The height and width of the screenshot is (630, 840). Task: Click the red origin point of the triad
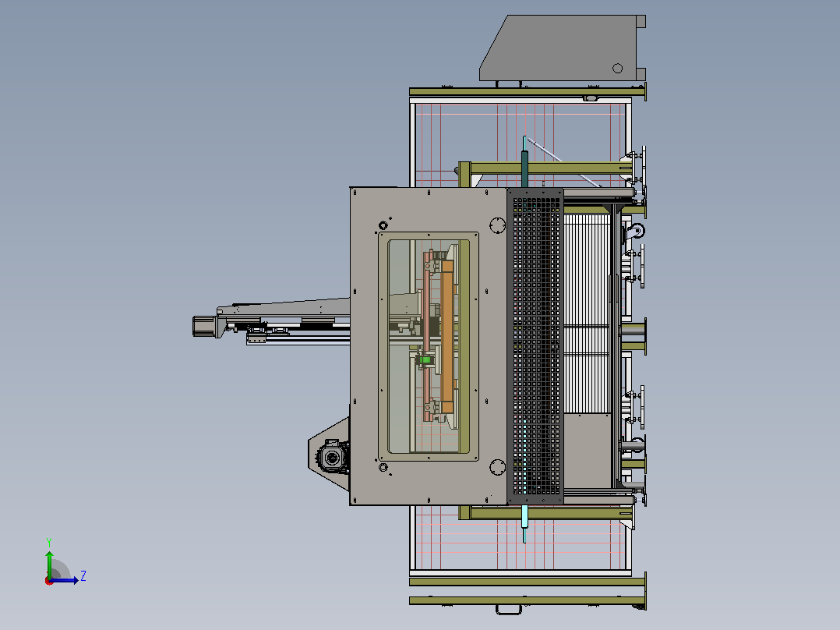[x=49, y=581]
